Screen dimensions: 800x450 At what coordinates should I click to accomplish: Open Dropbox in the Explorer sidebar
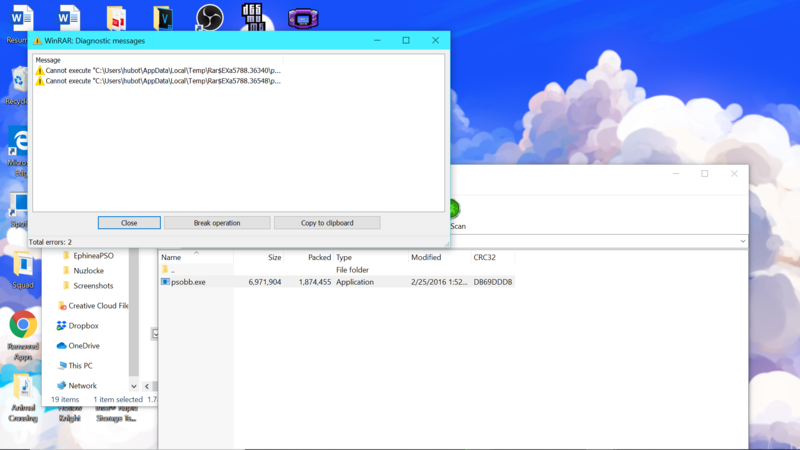(x=78, y=326)
